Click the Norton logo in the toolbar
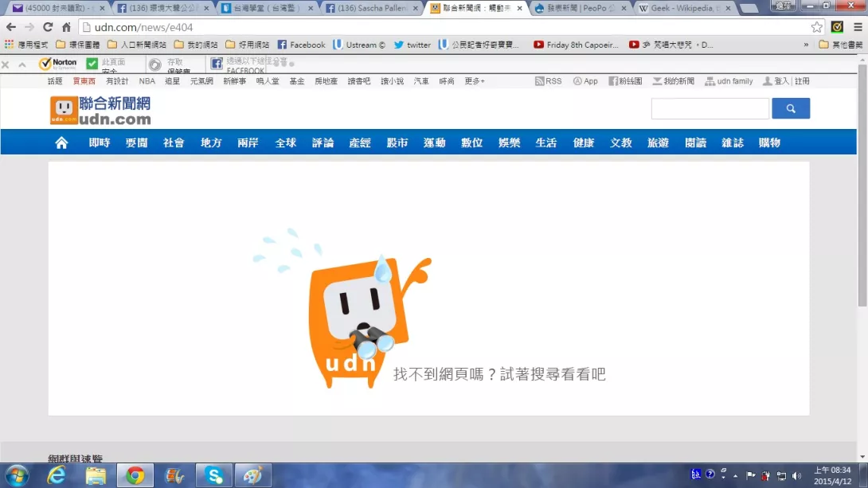Image resolution: width=868 pixels, height=488 pixels. 57,64
